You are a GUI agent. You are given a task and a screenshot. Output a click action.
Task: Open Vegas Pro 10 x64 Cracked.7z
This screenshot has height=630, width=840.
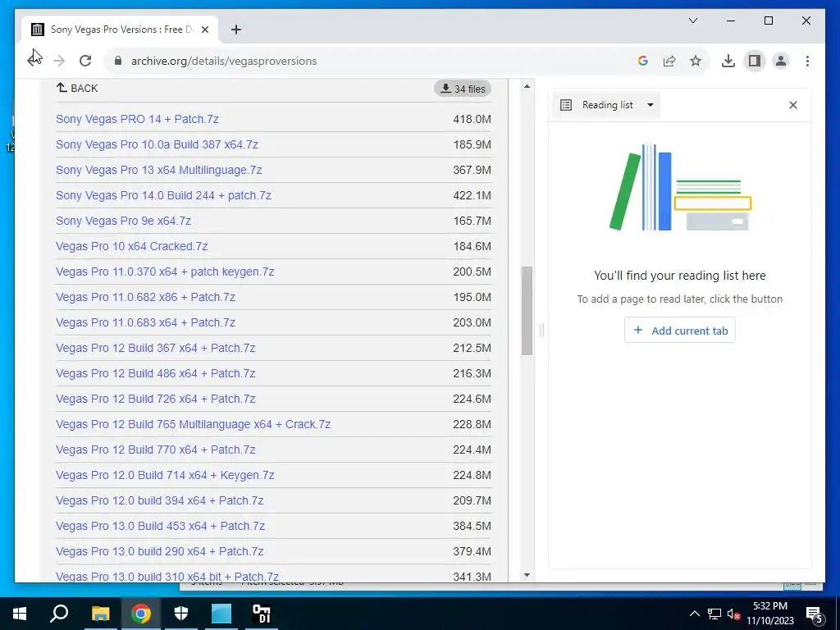pos(132,246)
